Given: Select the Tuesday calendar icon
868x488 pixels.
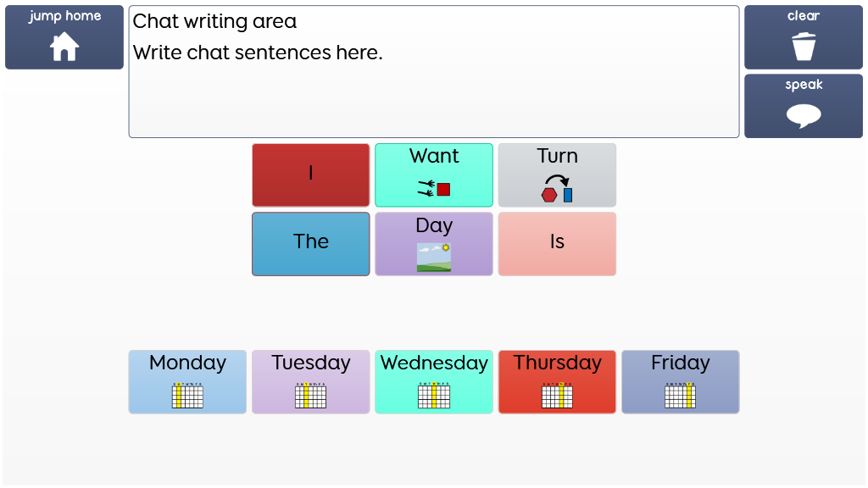Looking at the screenshot, I should (311, 396).
